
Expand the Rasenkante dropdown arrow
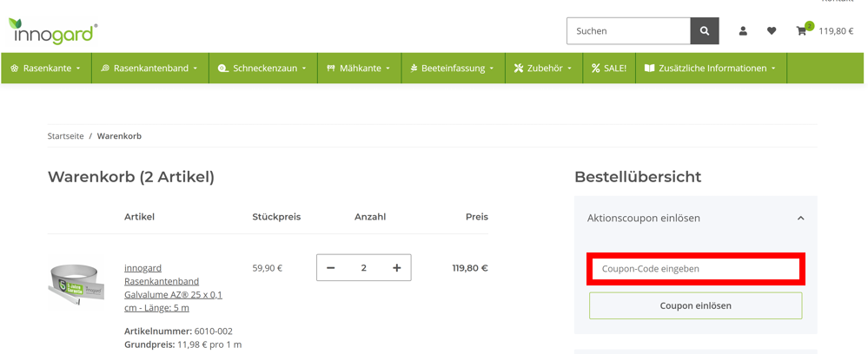[x=78, y=69]
